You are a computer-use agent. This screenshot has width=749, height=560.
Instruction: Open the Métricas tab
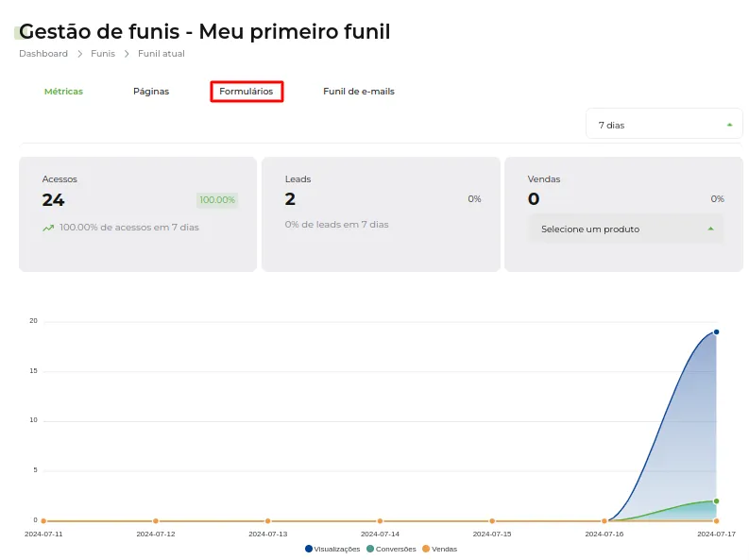pyautogui.click(x=63, y=92)
